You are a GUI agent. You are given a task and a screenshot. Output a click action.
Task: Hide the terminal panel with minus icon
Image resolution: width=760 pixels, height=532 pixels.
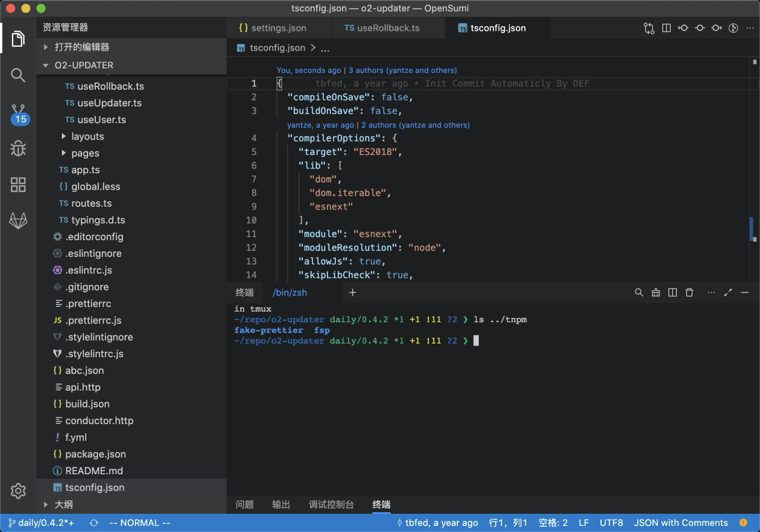pyautogui.click(x=745, y=292)
